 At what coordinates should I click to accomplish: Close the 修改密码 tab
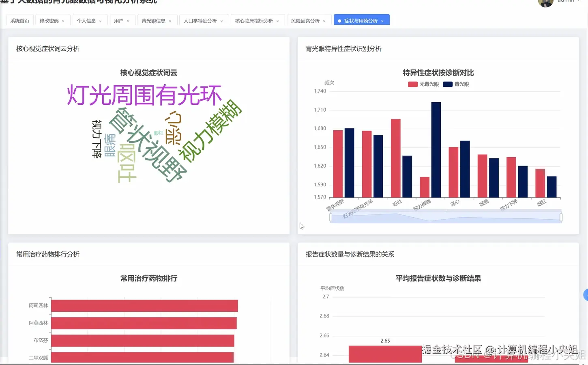[x=63, y=20]
